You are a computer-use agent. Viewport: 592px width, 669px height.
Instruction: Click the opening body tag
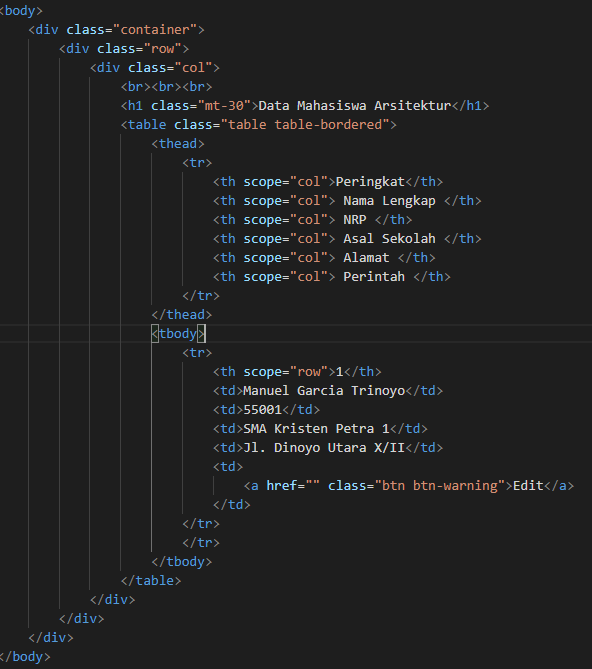[21, 11]
